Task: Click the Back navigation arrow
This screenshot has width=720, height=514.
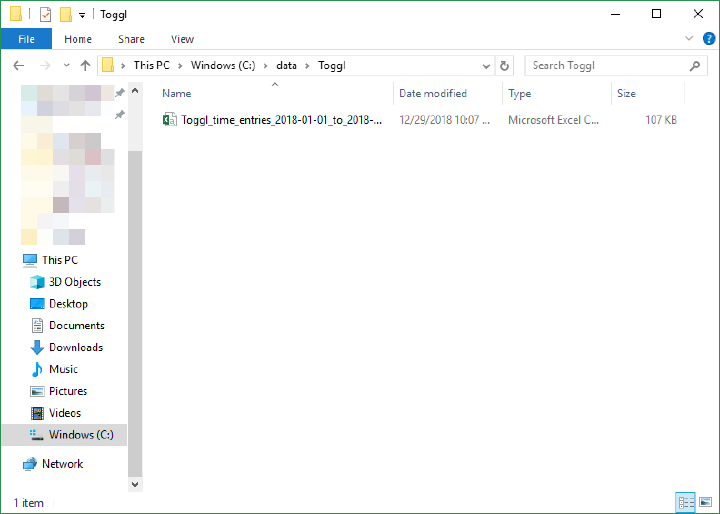Action: coord(18,66)
